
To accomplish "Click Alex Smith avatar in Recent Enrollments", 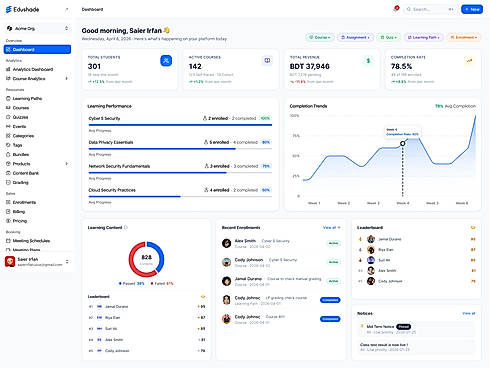I will point(226,243).
